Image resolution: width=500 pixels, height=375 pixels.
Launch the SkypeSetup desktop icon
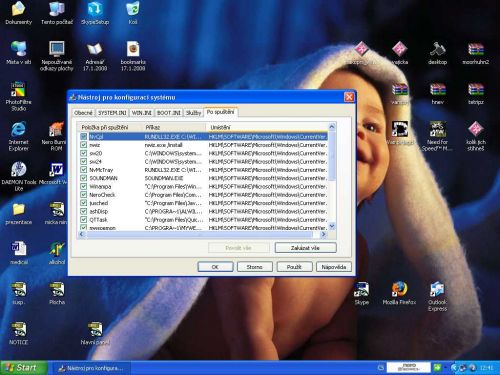[x=95, y=13]
